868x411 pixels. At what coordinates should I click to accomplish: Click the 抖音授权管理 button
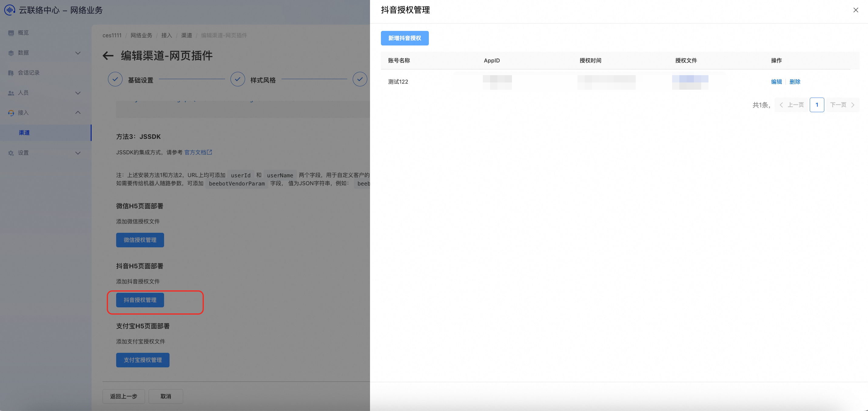(140, 300)
